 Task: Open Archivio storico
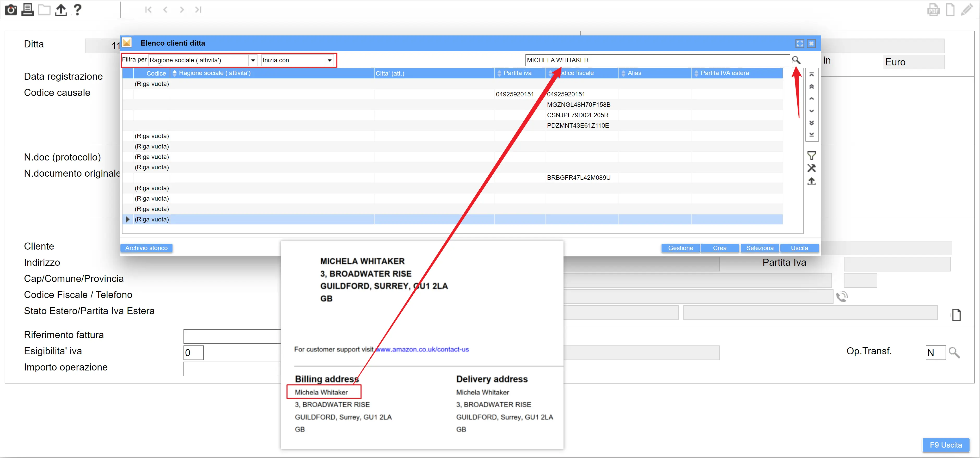tap(146, 248)
